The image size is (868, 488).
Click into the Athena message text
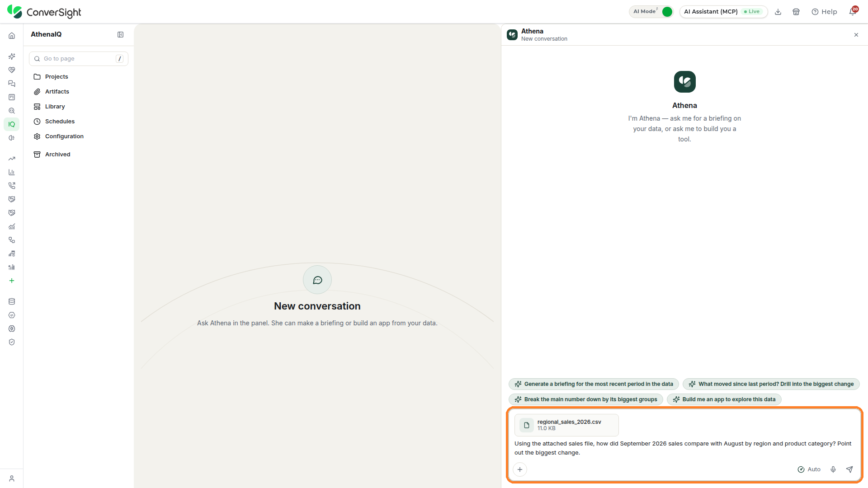tap(683, 448)
